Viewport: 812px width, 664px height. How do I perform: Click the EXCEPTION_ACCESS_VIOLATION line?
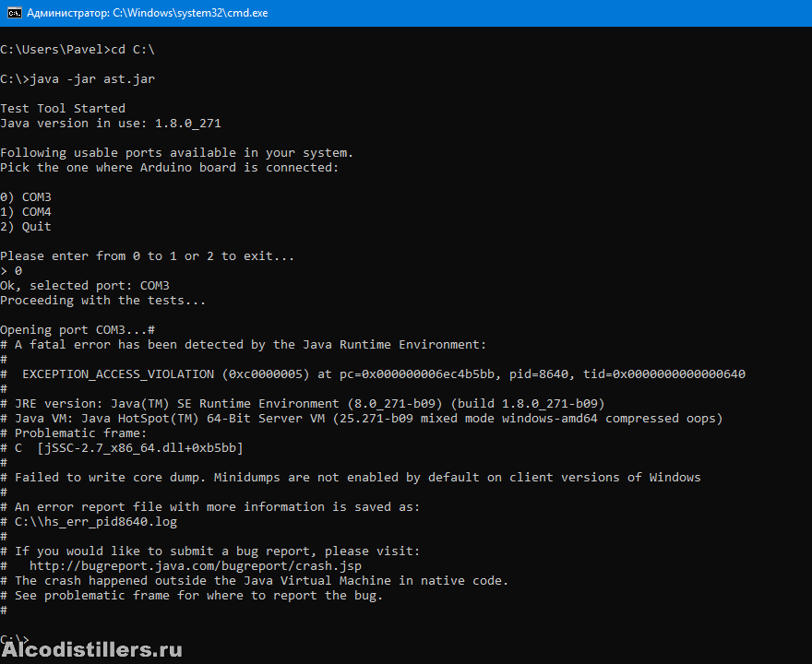[x=373, y=374]
